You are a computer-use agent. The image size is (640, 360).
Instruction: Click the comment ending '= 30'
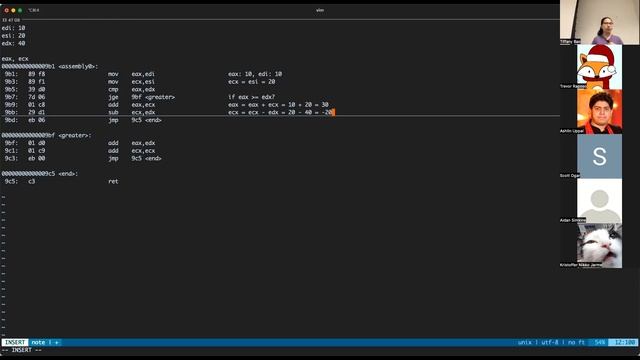[278, 105]
